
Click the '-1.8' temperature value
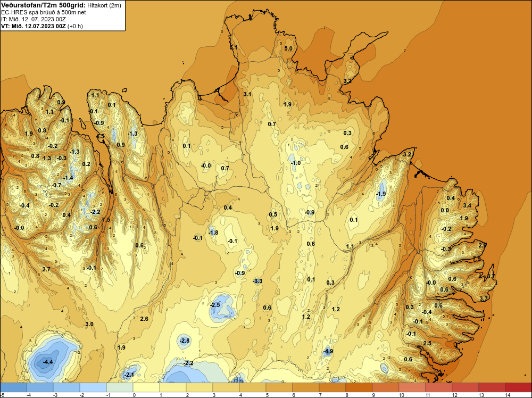213,233
